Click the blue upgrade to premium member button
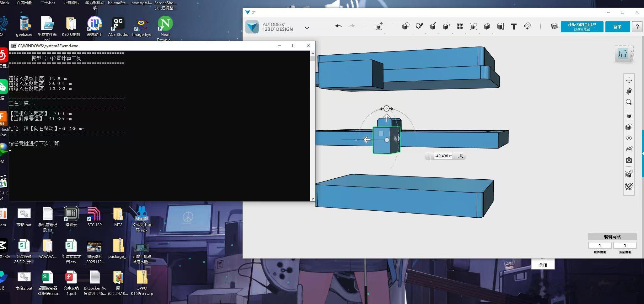 coord(582,27)
